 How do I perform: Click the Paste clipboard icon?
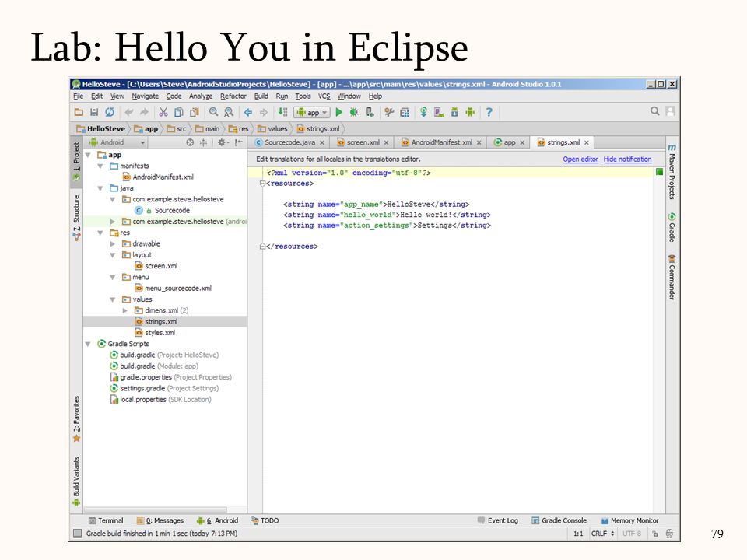(x=195, y=112)
